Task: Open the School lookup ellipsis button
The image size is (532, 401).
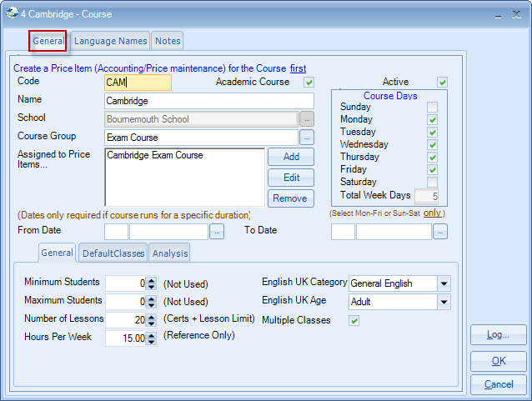Action: (307, 119)
